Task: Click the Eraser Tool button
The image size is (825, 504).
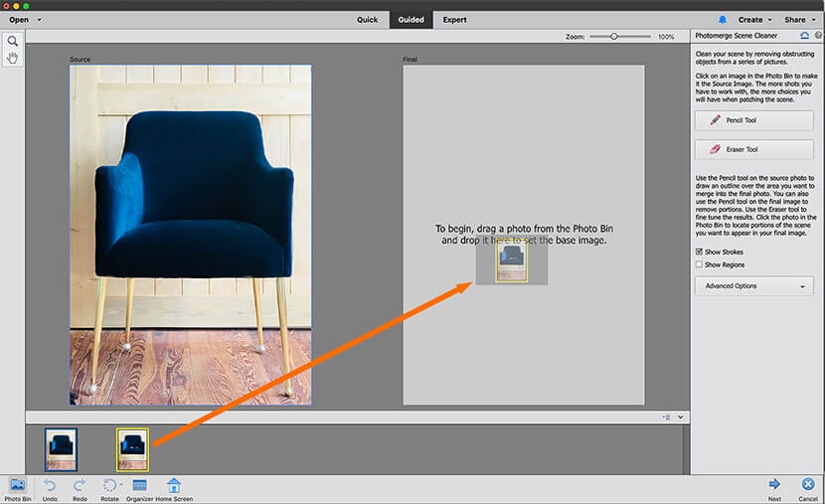Action: point(754,150)
